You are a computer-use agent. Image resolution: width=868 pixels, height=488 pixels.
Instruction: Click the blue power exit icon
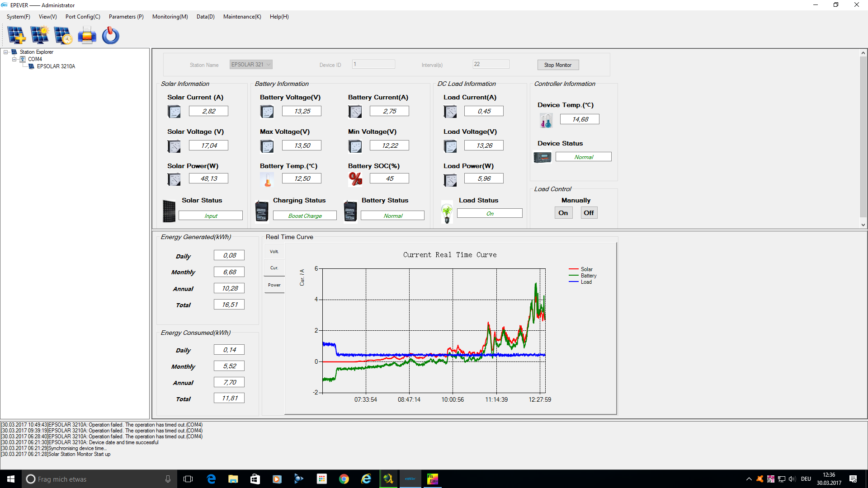[x=110, y=35]
